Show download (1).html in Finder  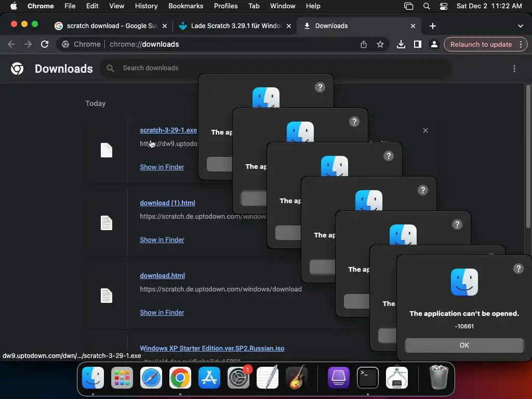pyautogui.click(x=162, y=240)
